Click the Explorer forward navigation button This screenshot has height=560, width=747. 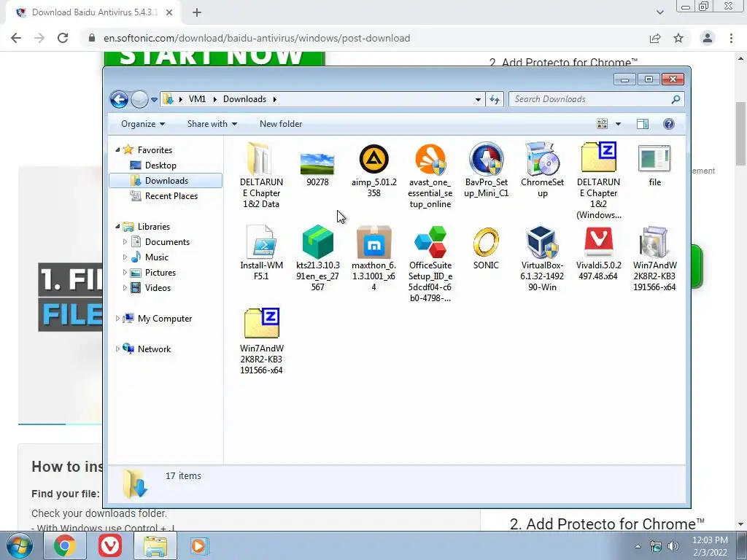click(139, 99)
